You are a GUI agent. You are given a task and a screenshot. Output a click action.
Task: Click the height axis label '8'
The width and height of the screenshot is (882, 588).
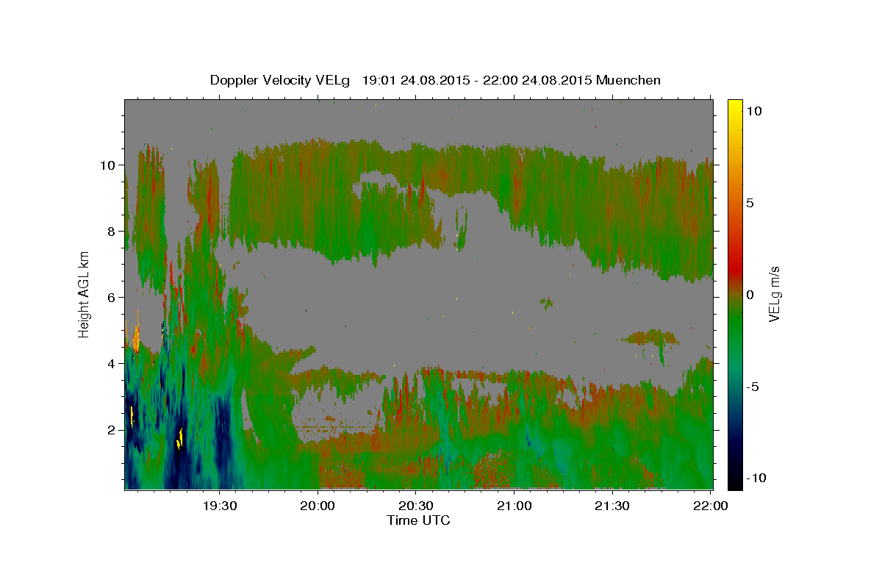click(x=111, y=231)
